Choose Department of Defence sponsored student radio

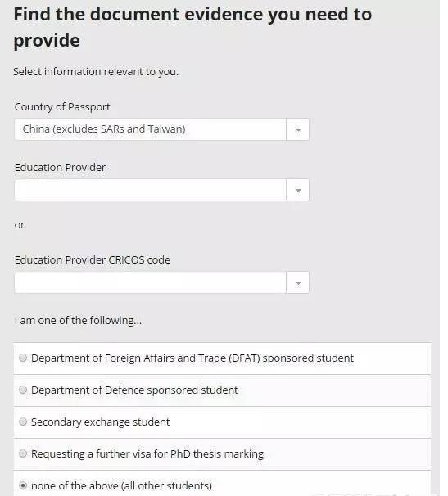23,390
